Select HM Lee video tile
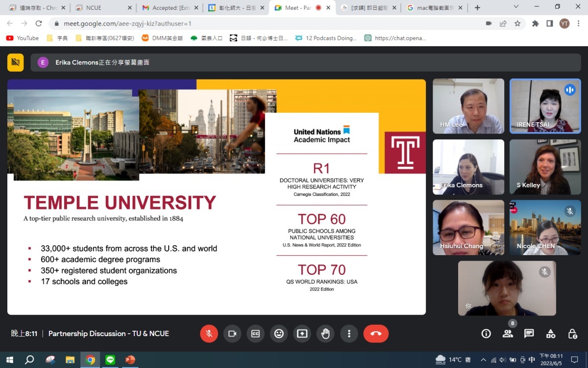 (468, 106)
